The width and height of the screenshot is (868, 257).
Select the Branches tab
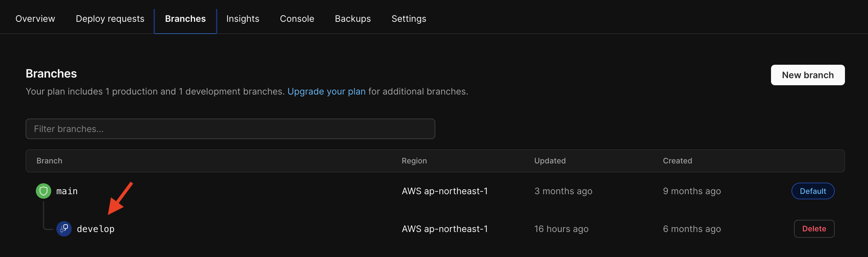tap(185, 19)
